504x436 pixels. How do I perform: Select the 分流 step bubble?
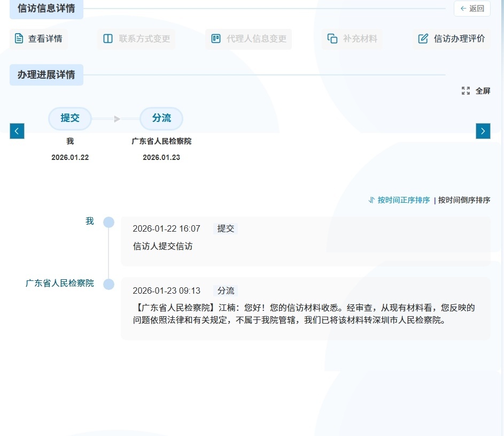161,118
